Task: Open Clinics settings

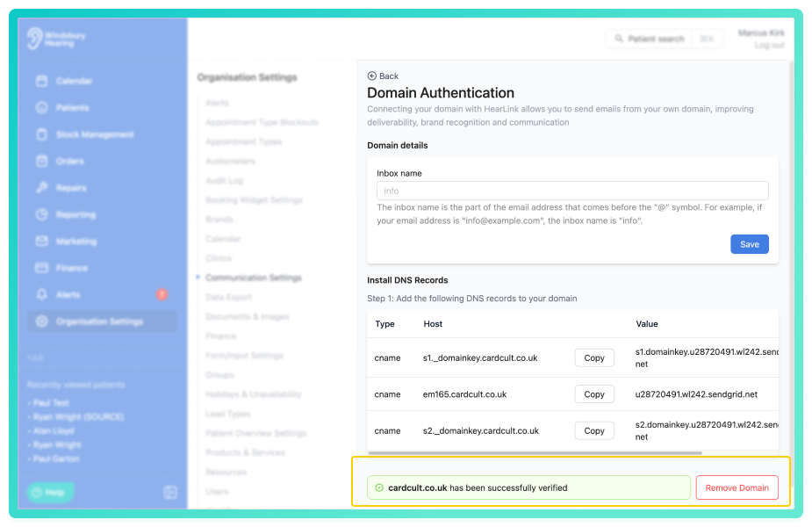Action: pyautogui.click(x=219, y=258)
